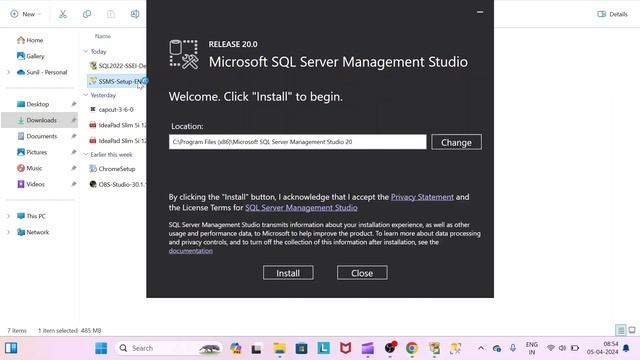
Task: Open Microsoft Store from the taskbar
Action: (302, 348)
